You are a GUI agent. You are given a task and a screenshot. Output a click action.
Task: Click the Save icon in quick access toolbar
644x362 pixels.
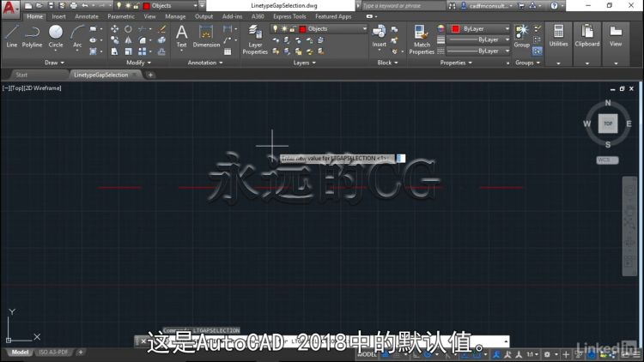51,6
